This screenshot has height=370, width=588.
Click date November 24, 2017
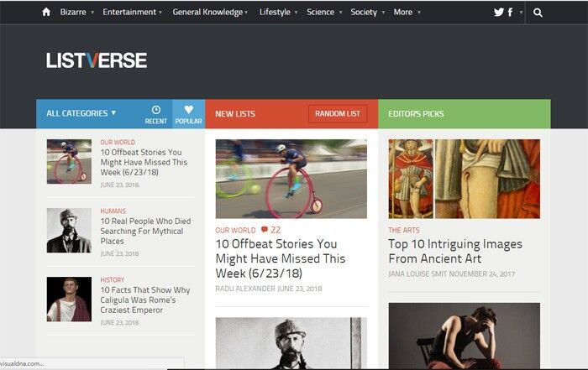click(482, 274)
